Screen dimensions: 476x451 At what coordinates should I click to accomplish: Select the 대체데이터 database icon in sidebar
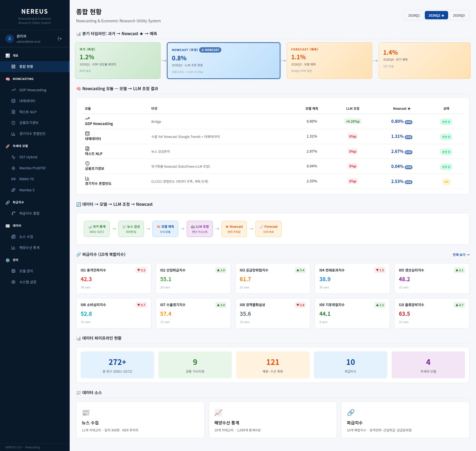click(13, 101)
